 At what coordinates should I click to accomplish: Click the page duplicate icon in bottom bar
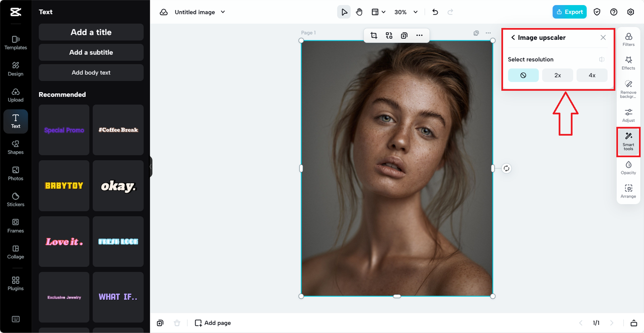[160, 323]
